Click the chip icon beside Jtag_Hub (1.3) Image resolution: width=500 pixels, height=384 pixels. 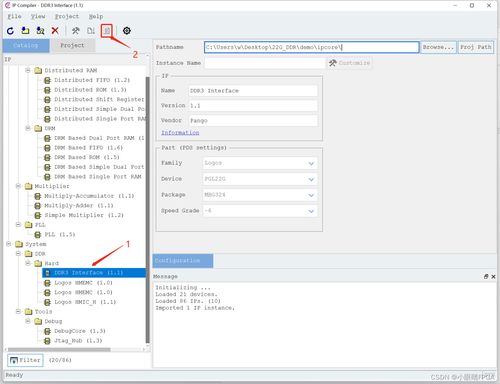pos(47,341)
